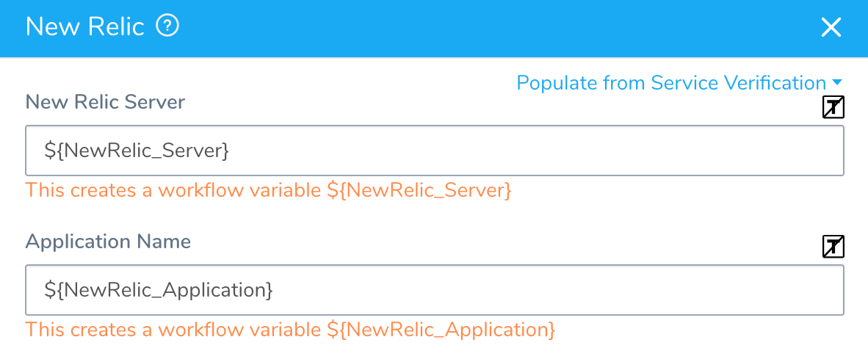Focus the New Relic Server input field

pos(435,151)
